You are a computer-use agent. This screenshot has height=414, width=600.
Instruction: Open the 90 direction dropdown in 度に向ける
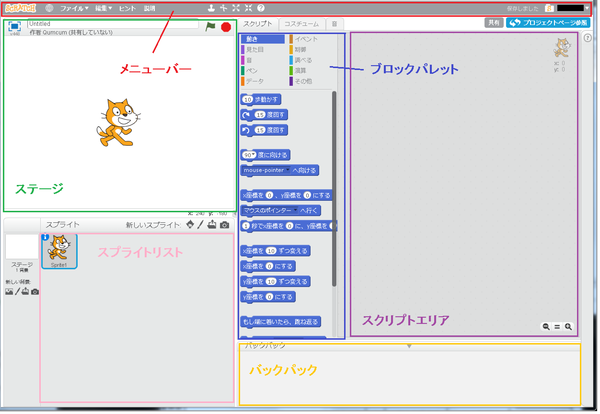coord(249,155)
